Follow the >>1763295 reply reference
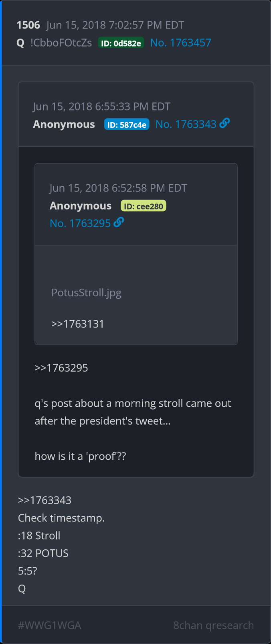The width and height of the screenshot is (271, 644). 61,368
